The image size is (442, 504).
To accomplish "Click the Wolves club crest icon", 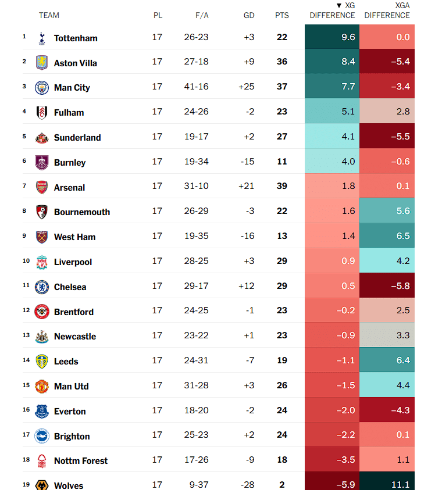I will click(x=41, y=485).
